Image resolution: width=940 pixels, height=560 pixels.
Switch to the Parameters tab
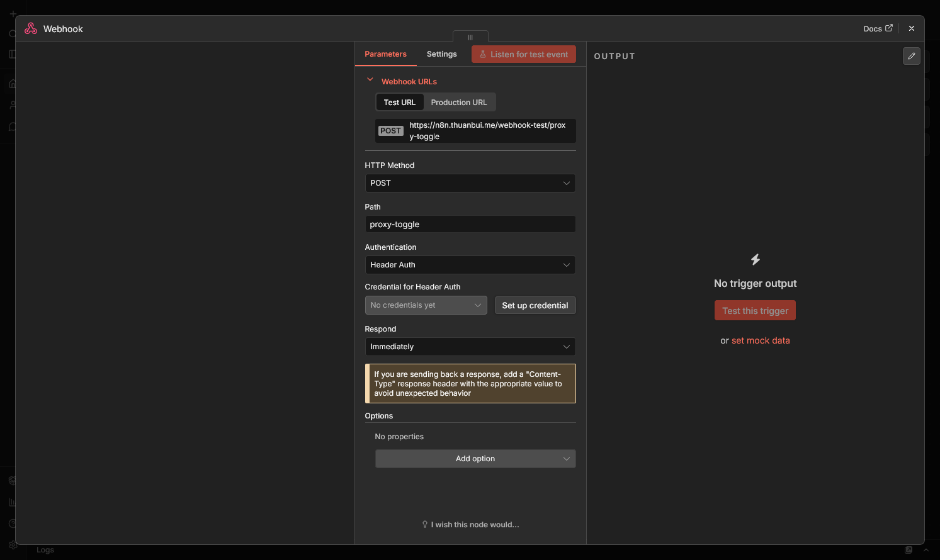coord(385,54)
